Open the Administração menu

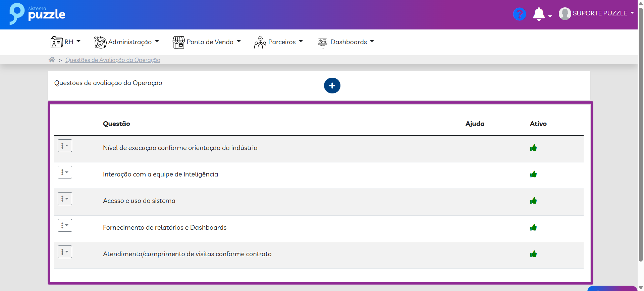pyautogui.click(x=130, y=42)
